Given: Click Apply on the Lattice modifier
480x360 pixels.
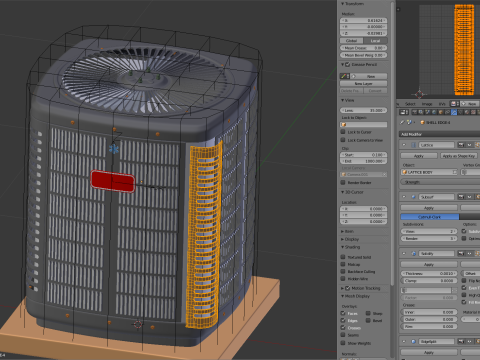Looking at the screenshot, I should click(x=419, y=156).
